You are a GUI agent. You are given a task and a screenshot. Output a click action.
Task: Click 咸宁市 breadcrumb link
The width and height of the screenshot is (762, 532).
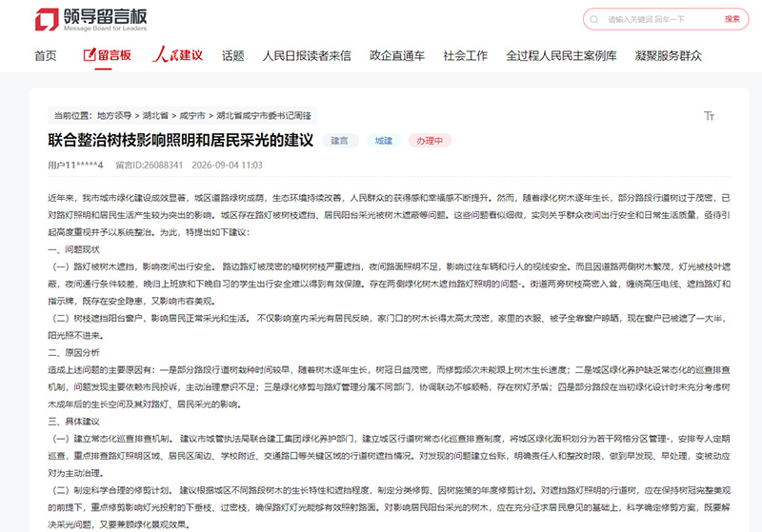pos(192,115)
